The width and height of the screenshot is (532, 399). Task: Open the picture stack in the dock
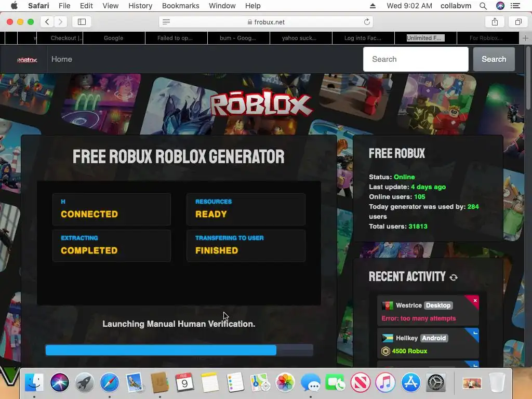click(x=472, y=383)
